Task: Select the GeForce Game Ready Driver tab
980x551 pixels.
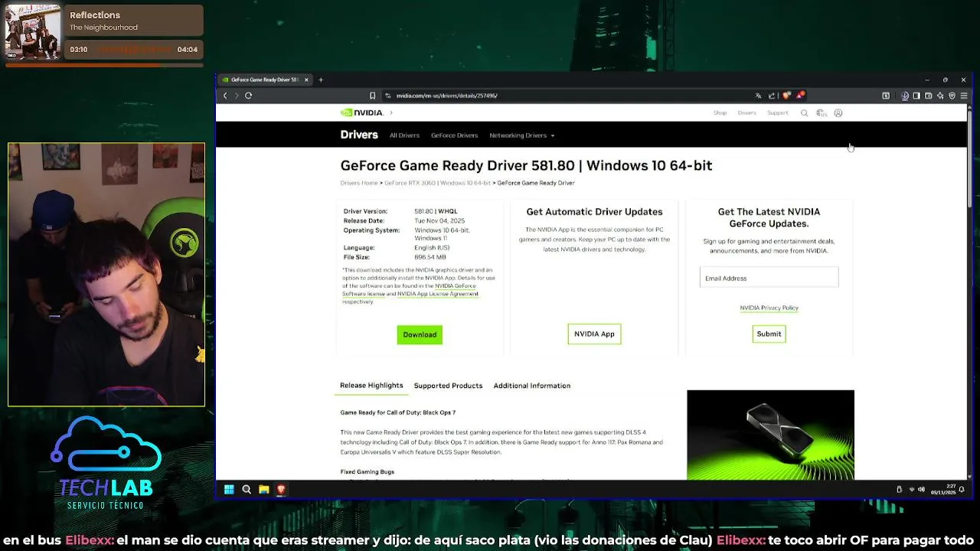Action: click(x=264, y=80)
